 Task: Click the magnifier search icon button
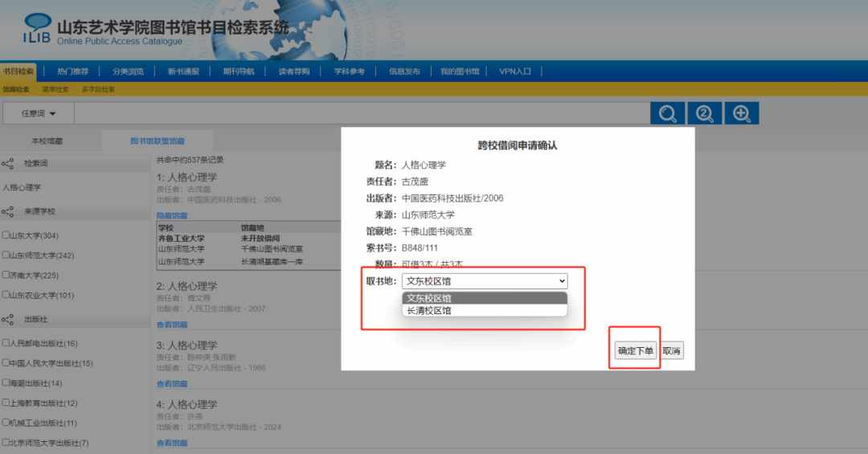pos(667,113)
